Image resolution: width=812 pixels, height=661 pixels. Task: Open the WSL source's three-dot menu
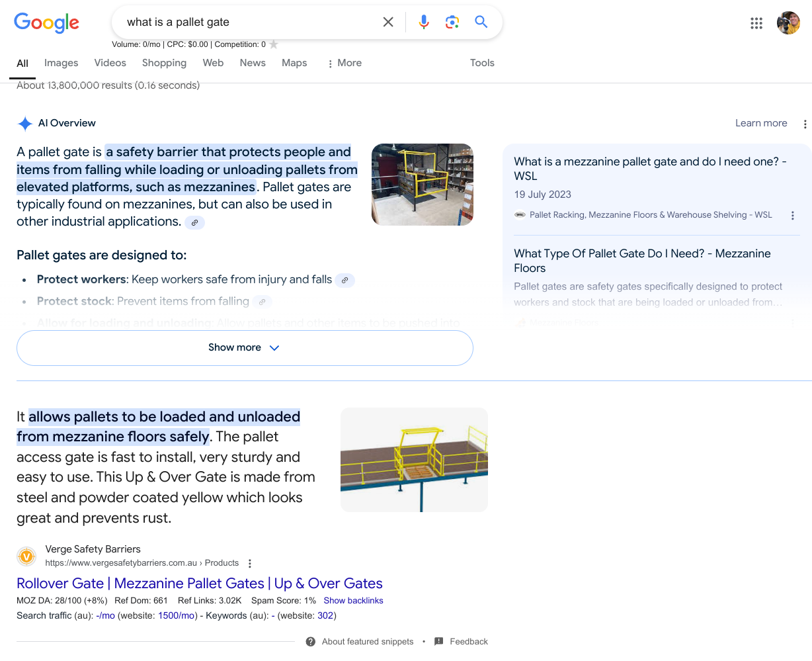pos(792,215)
